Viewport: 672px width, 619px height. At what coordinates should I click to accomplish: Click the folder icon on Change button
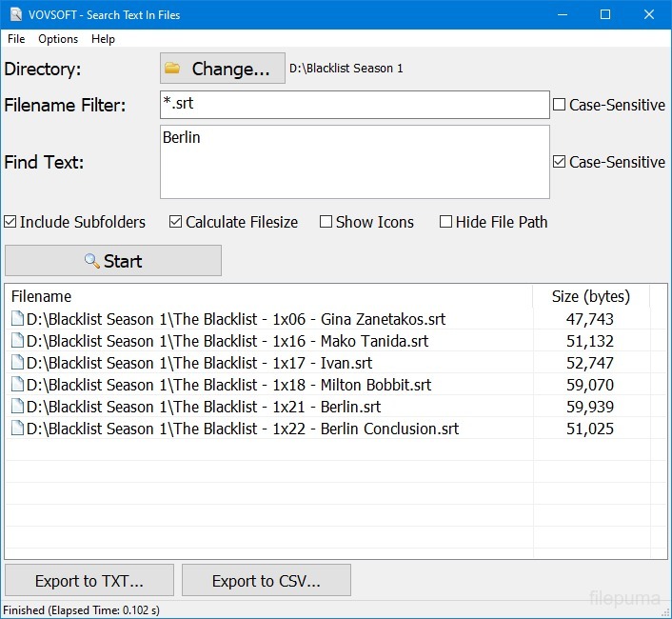click(172, 69)
